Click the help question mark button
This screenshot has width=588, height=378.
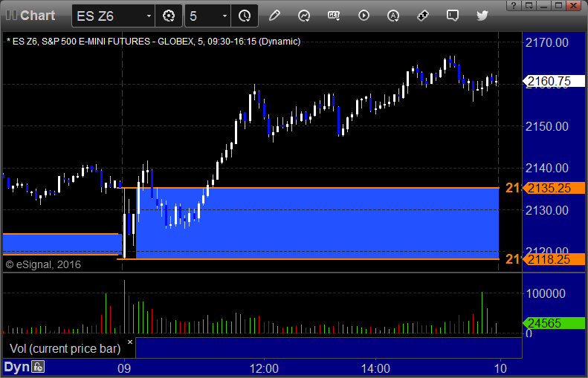(x=514, y=5)
